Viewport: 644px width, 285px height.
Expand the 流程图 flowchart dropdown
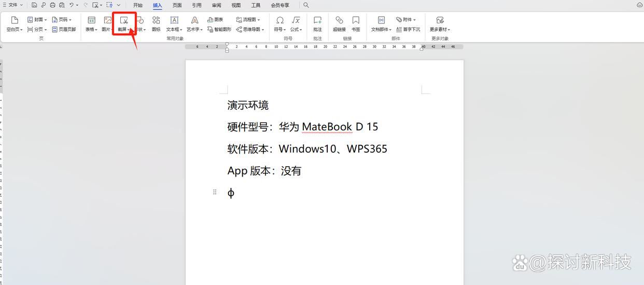point(248,20)
